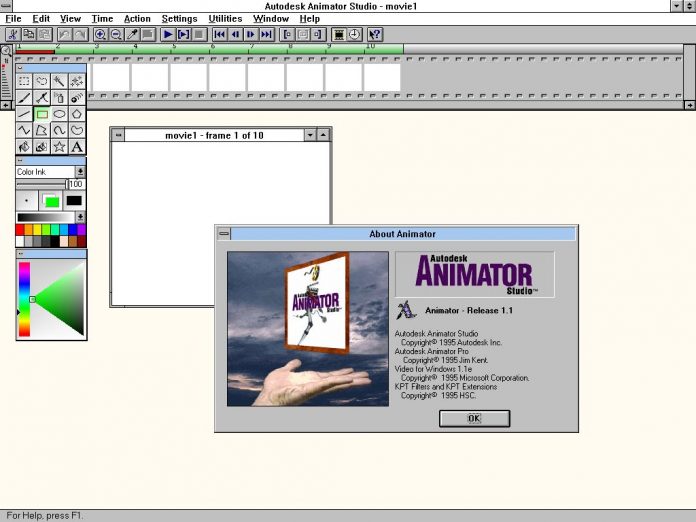Viewport: 696px width, 522px height.
Task: Open the clock time settings icon
Action: click(355, 35)
